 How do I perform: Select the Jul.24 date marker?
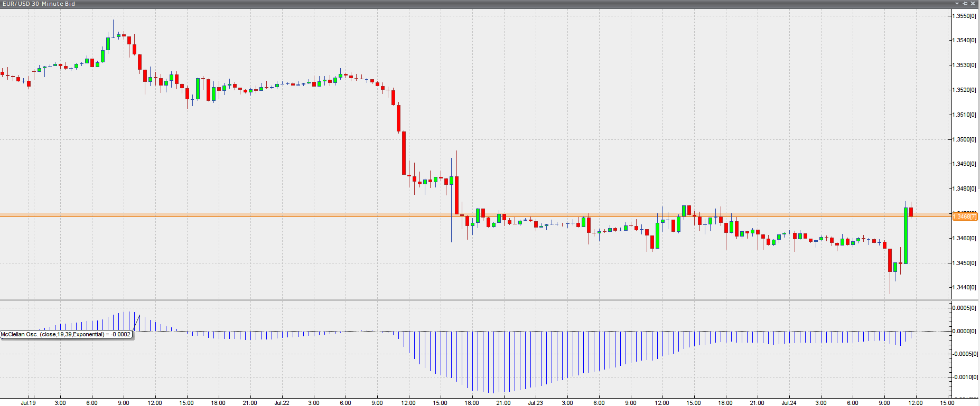coord(789,403)
